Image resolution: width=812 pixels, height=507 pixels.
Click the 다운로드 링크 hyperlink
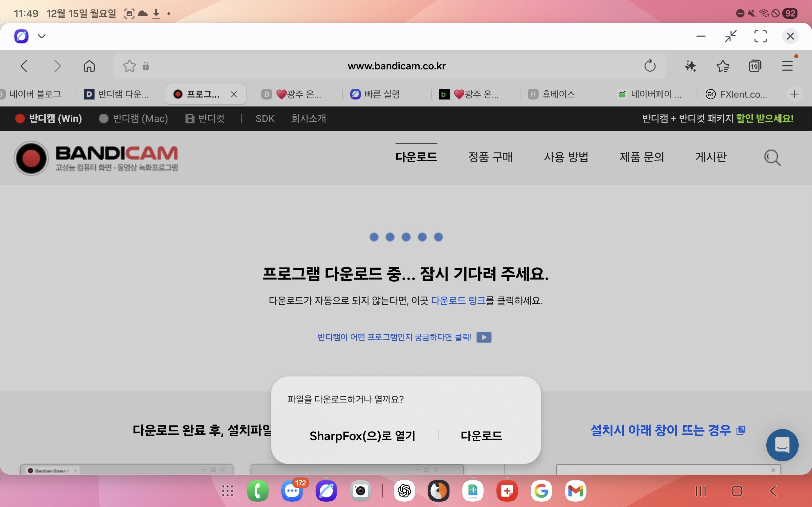pyautogui.click(x=458, y=300)
